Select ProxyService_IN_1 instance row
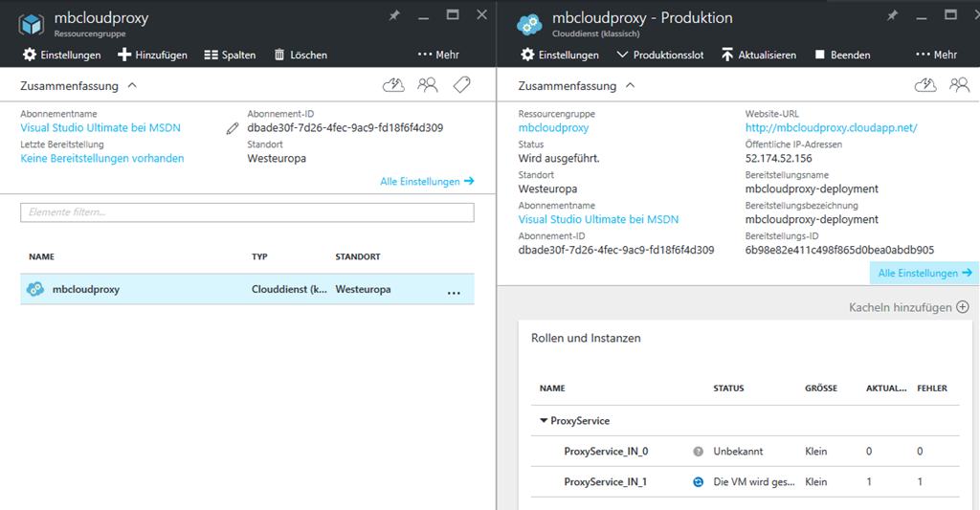The image size is (980, 510). [745, 482]
